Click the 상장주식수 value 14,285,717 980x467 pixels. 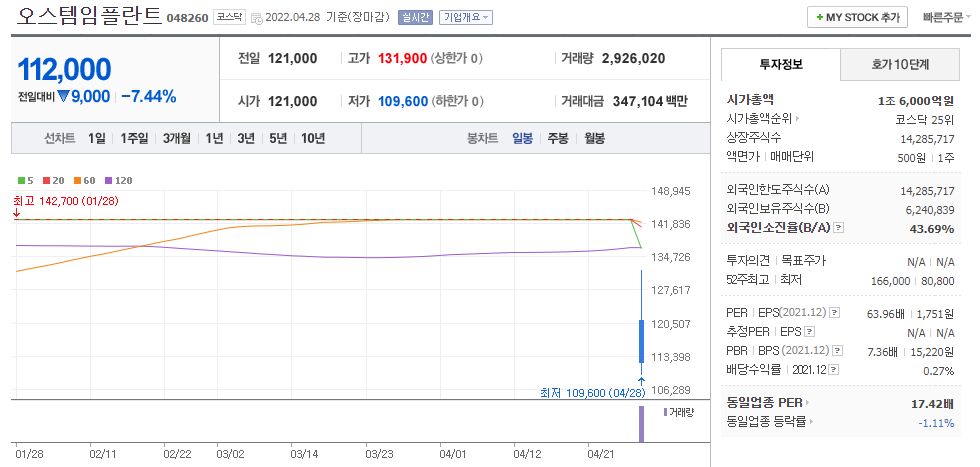pos(928,139)
